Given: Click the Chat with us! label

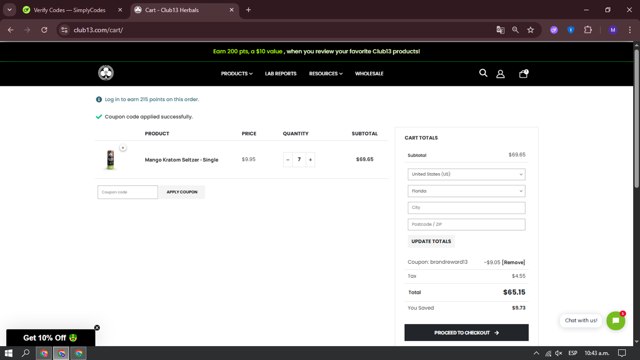Looking at the screenshot, I should coord(581,320).
